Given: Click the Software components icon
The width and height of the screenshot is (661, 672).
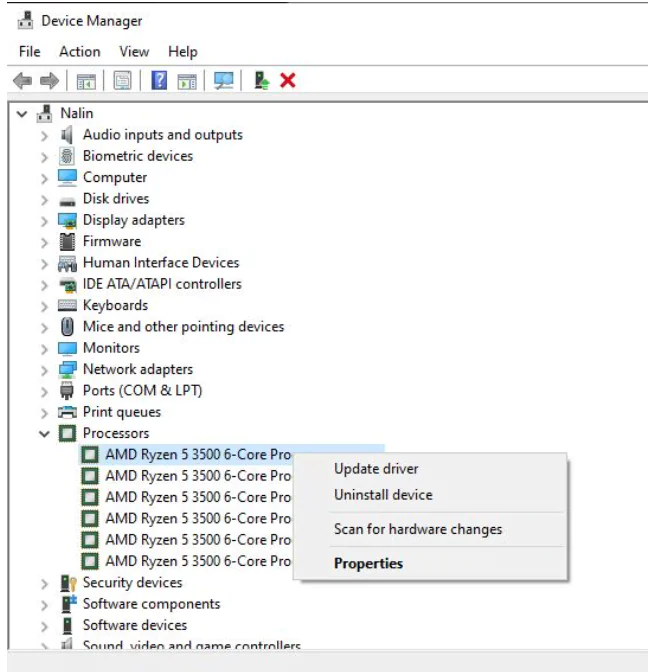Looking at the screenshot, I should pos(69,604).
